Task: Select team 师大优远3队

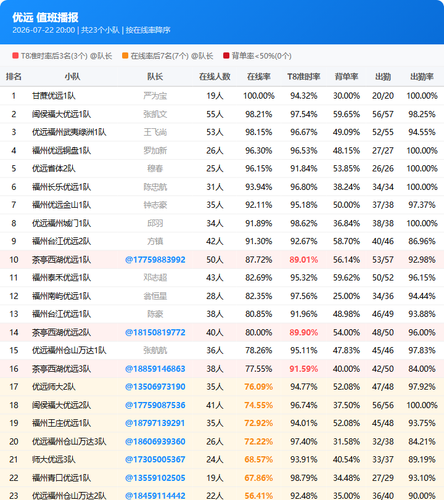Action: 54,459
